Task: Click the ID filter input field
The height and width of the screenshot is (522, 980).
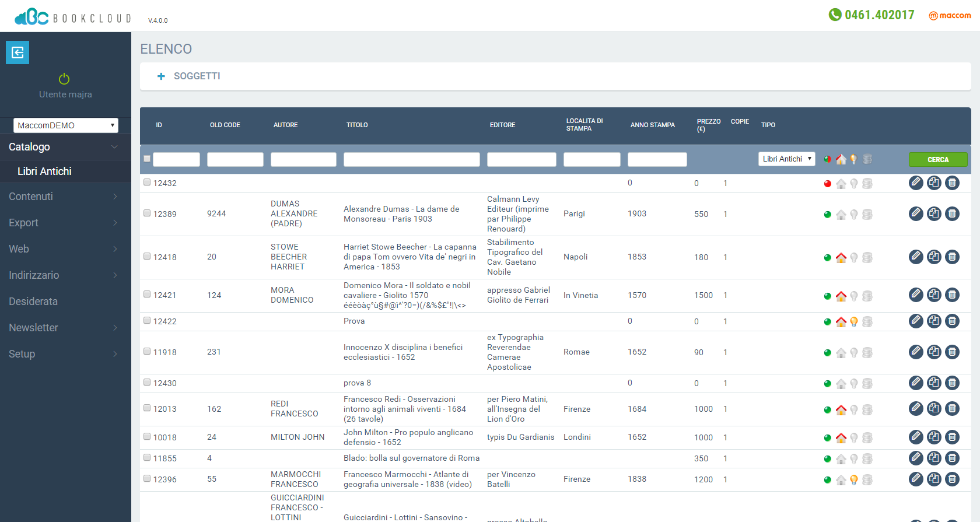Action: pyautogui.click(x=177, y=159)
